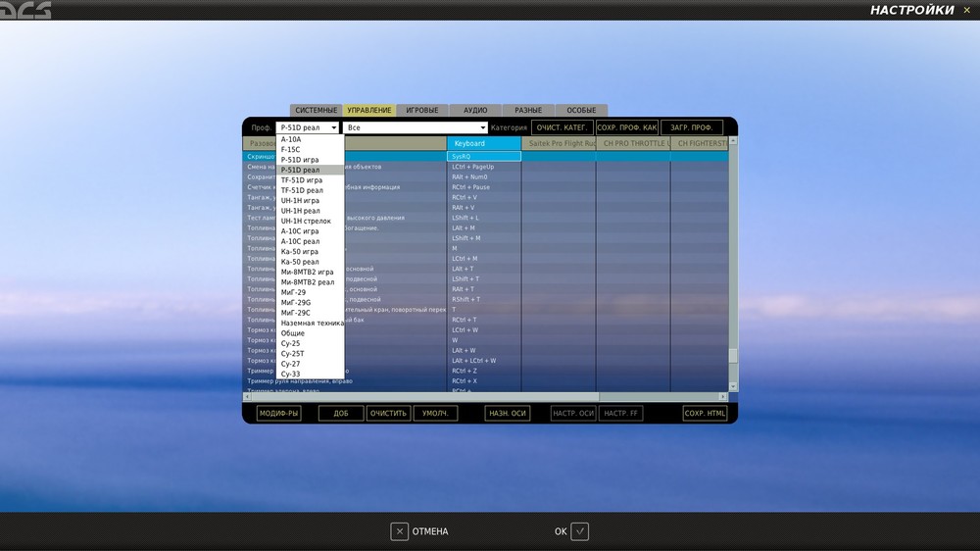Click the vertical scrollbar up arrow
This screenshot has height=551, width=980.
pos(733,141)
